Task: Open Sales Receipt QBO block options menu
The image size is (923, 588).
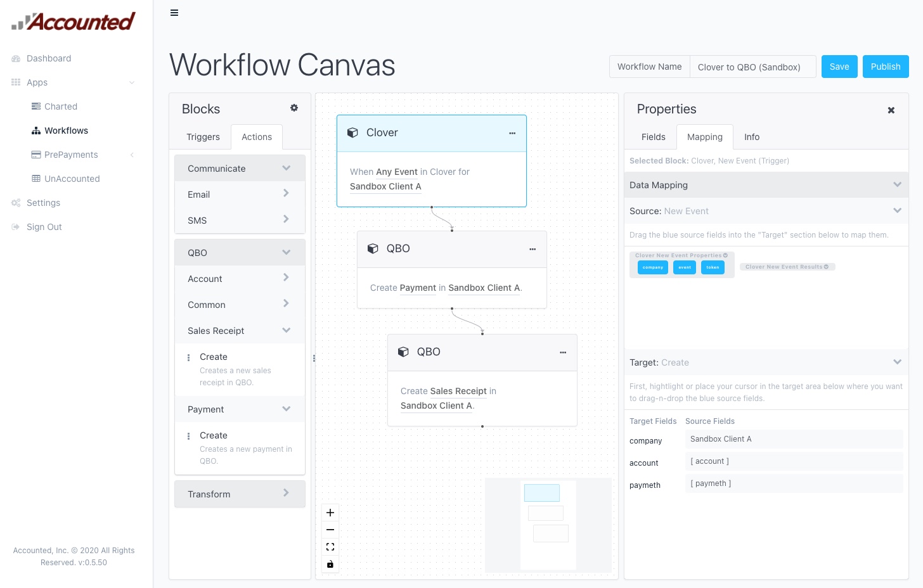Action: (563, 352)
